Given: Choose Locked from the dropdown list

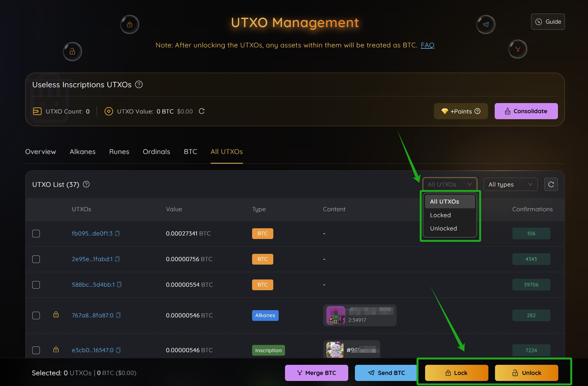Looking at the screenshot, I should coord(440,215).
